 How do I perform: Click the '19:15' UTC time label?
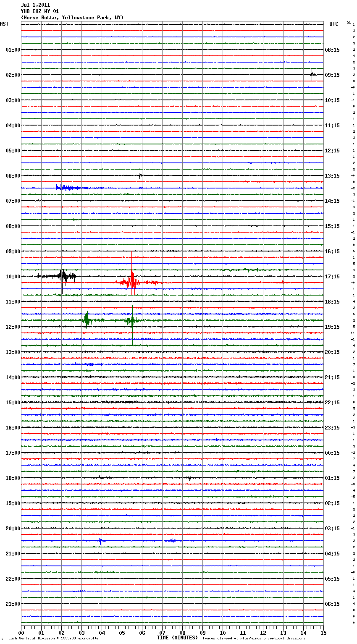[332, 327]
